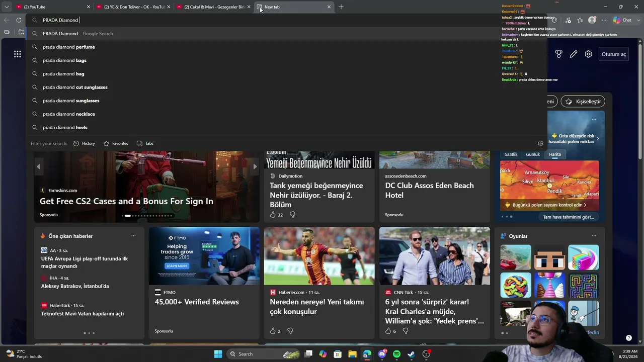This screenshot has height=362, width=644.
Task: Filter search by History
Action: (x=84, y=143)
